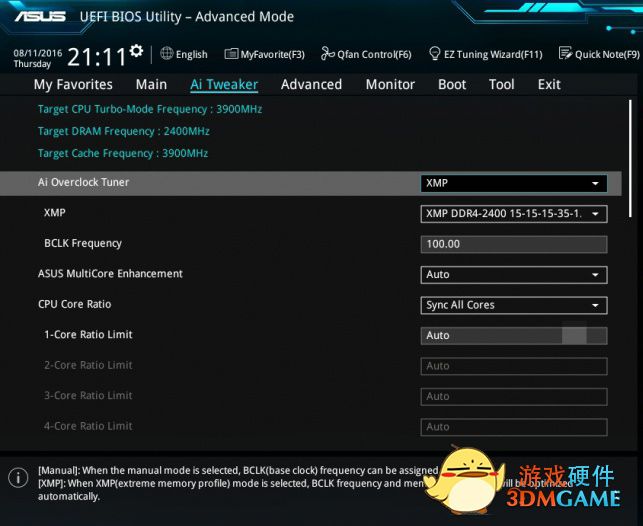Click the BCLK Frequency input field
Viewport: 643px width, 526px height.
point(514,244)
